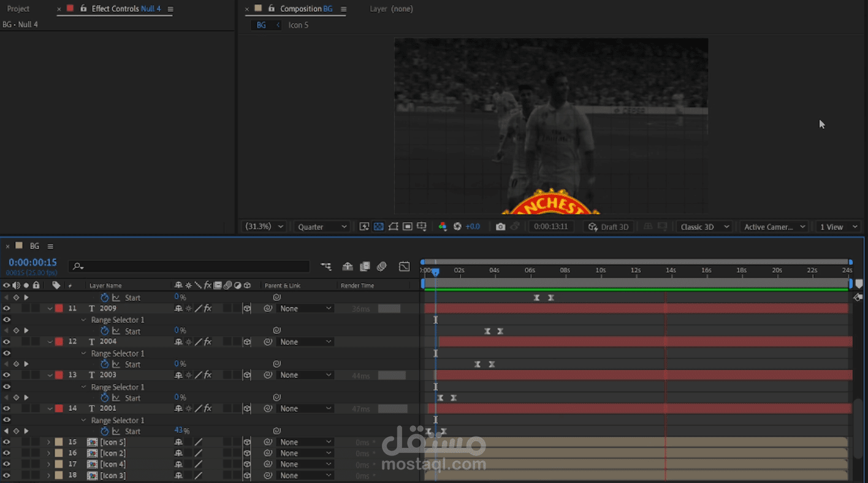Add a Start keyframe on layer 2001
The image size is (868, 483).
pyautogui.click(x=17, y=431)
